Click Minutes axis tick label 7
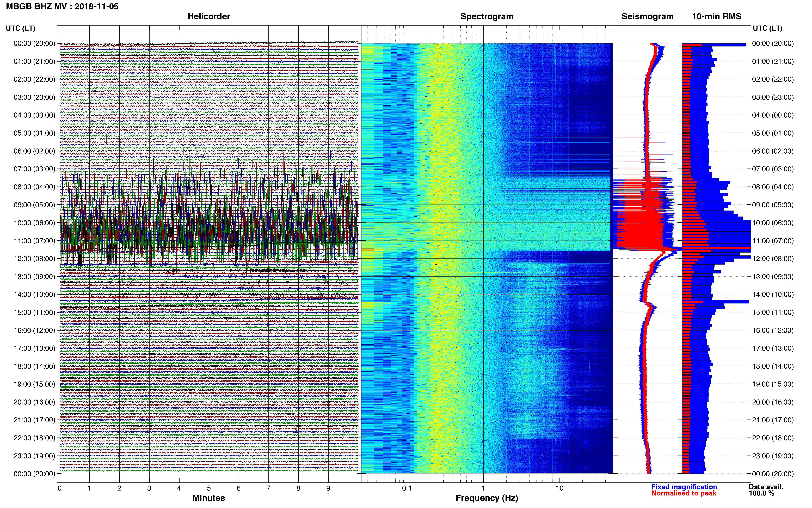812x508 pixels. coord(269,488)
